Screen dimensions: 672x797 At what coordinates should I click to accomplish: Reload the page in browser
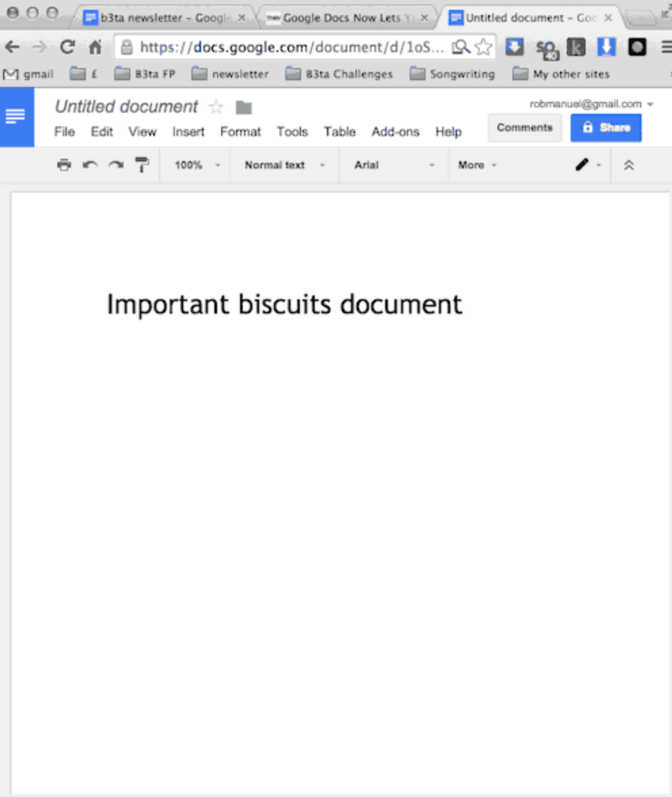point(68,47)
